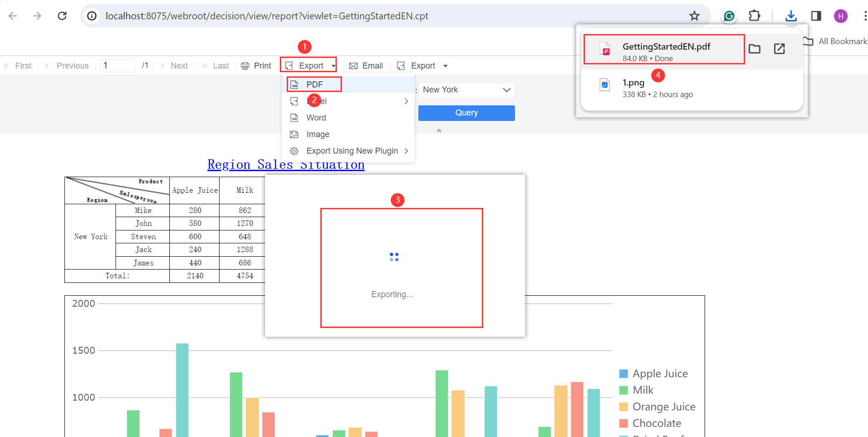This screenshot has height=437, width=868.
Task: Click the gear icon beside Export Using New Plugin
Action: (x=295, y=150)
